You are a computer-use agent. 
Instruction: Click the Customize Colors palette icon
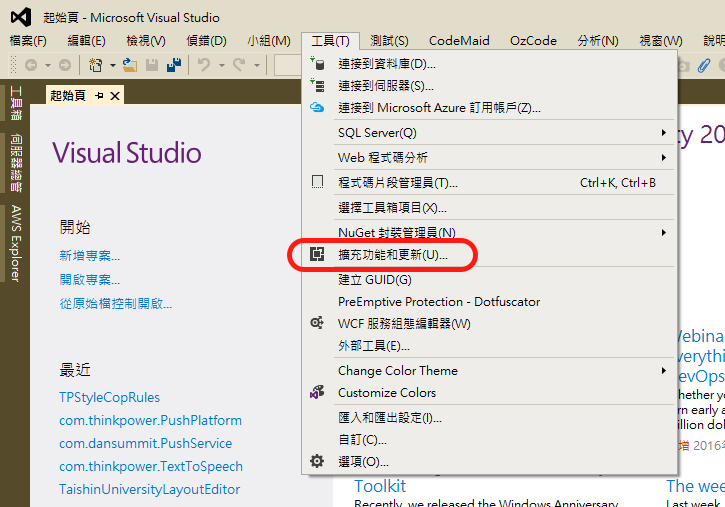317,392
